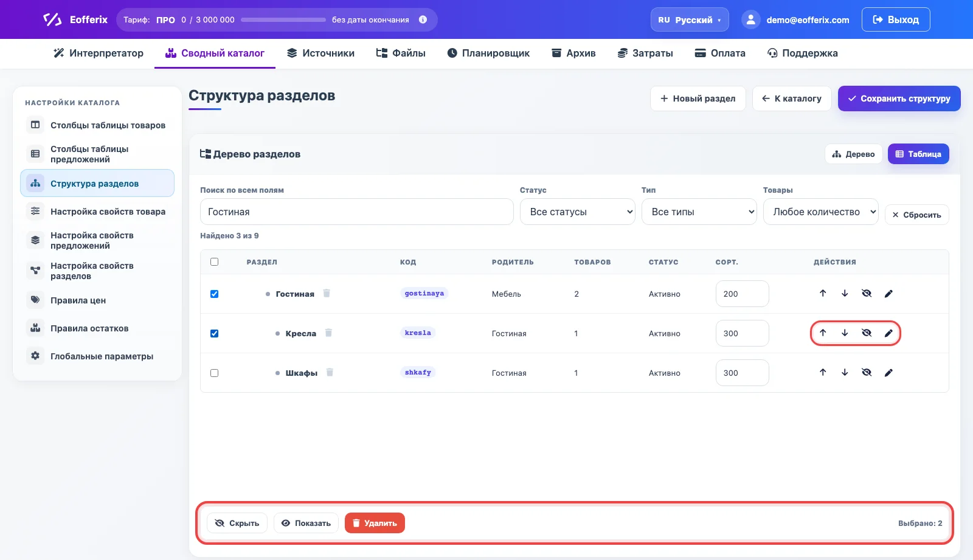Image resolution: width=973 pixels, height=560 pixels.
Task: Edit the Шкафы section with pencil icon
Action: click(888, 373)
